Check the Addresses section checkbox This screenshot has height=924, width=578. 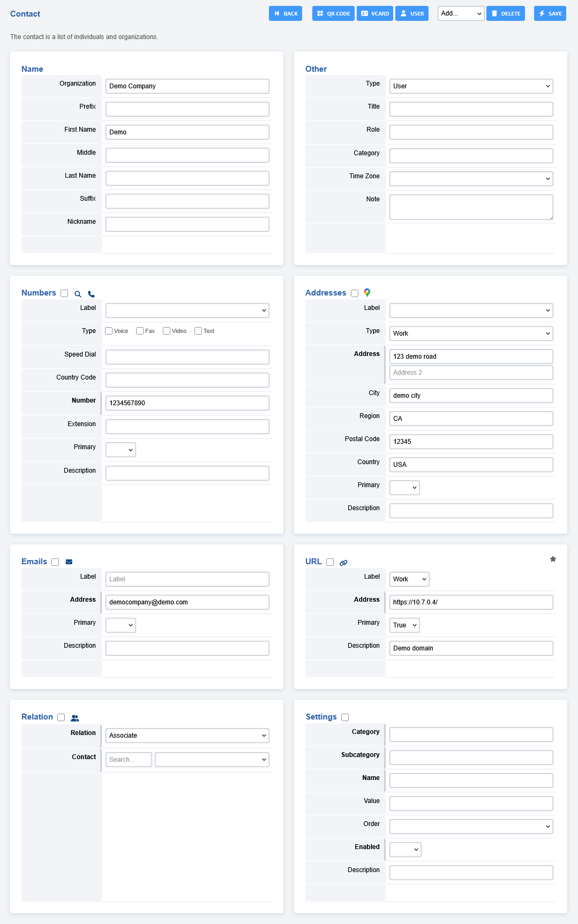pos(355,293)
